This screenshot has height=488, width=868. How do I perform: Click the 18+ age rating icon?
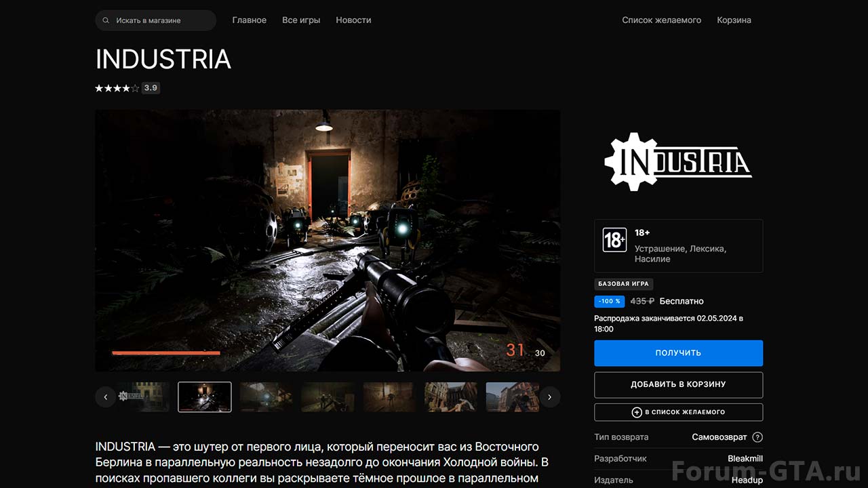point(614,240)
